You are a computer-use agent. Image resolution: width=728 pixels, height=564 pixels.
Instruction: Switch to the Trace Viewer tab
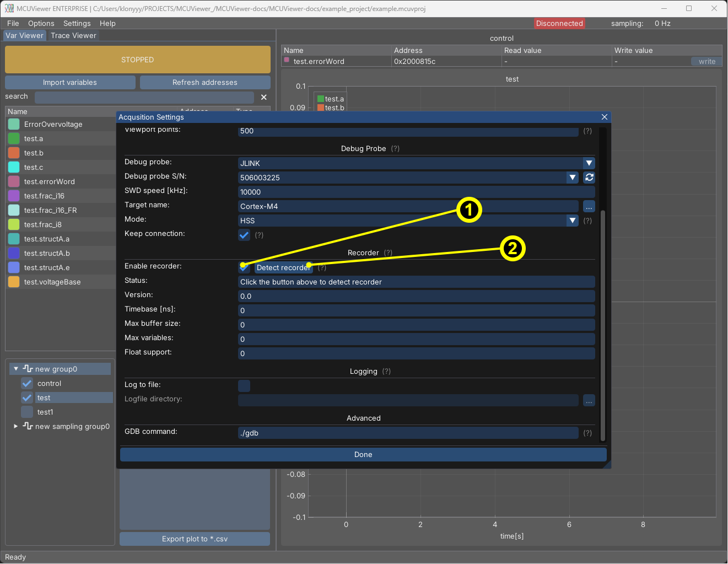[73, 36]
